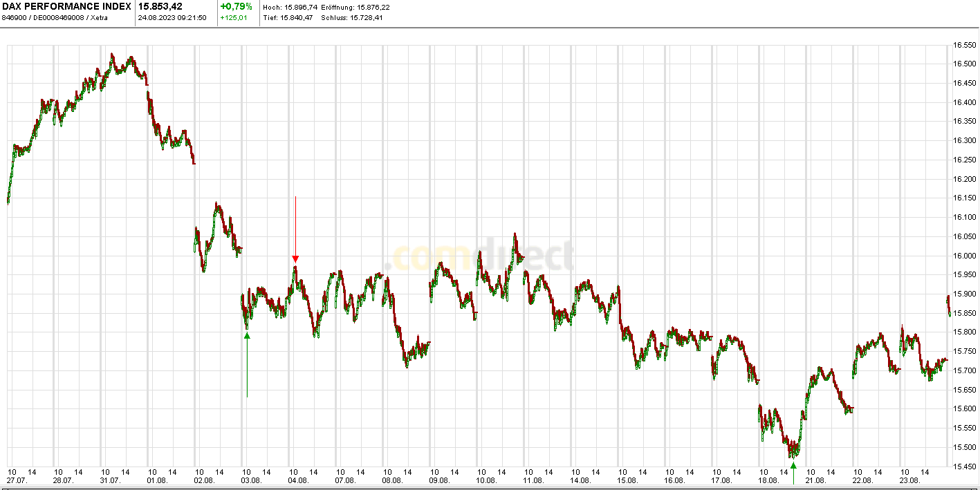Click the 10.08. date label
Screen dimensions: 980x490
(x=486, y=480)
